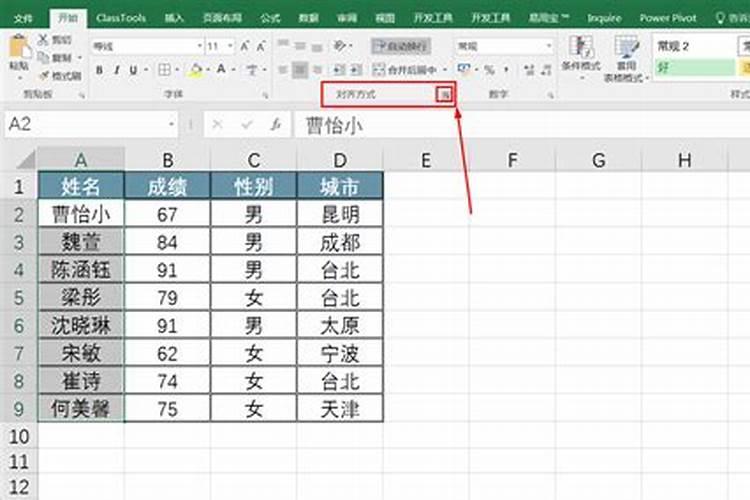Apply the Font Color A button
The width and height of the screenshot is (750, 500).
pyautogui.click(x=221, y=70)
